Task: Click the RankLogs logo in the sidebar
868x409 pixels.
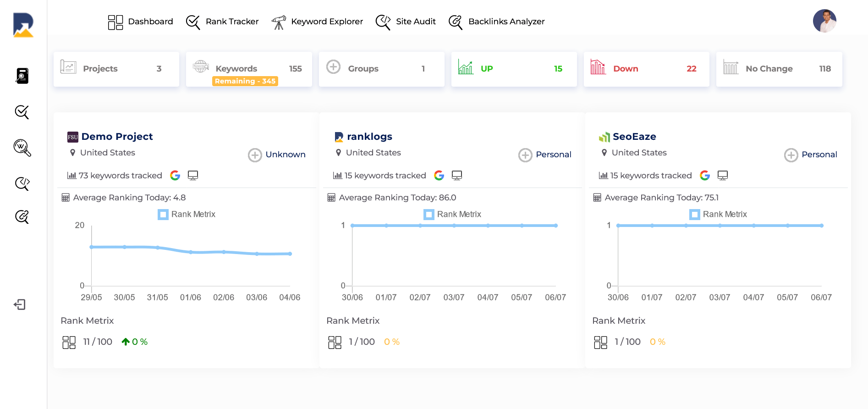Action: (x=23, y=25)
